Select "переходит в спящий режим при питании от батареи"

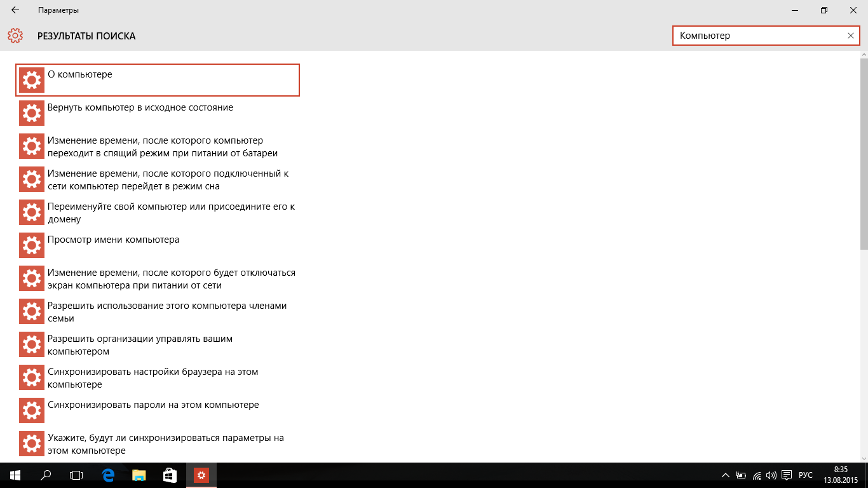[157, 146]
